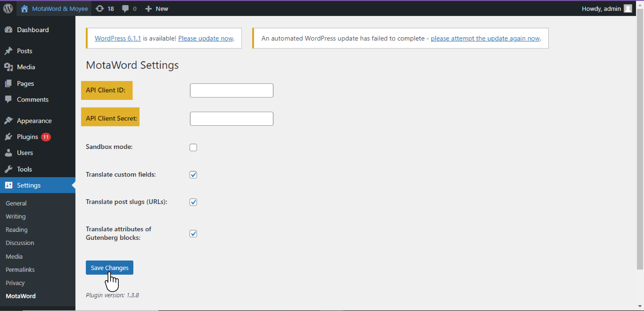Uncheck Translate custom fields
Screen dimensions: 644x311
pos(193,175)
